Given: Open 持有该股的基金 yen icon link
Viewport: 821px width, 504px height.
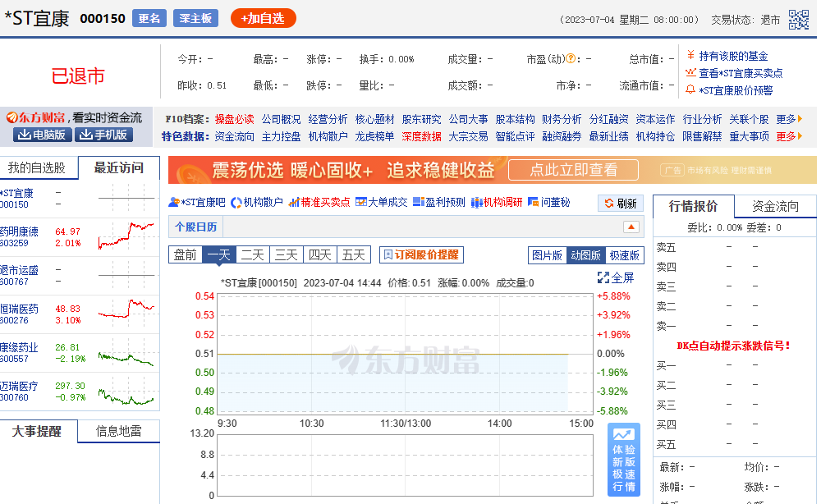Looking at the screenshot, I should coord(690,56).
